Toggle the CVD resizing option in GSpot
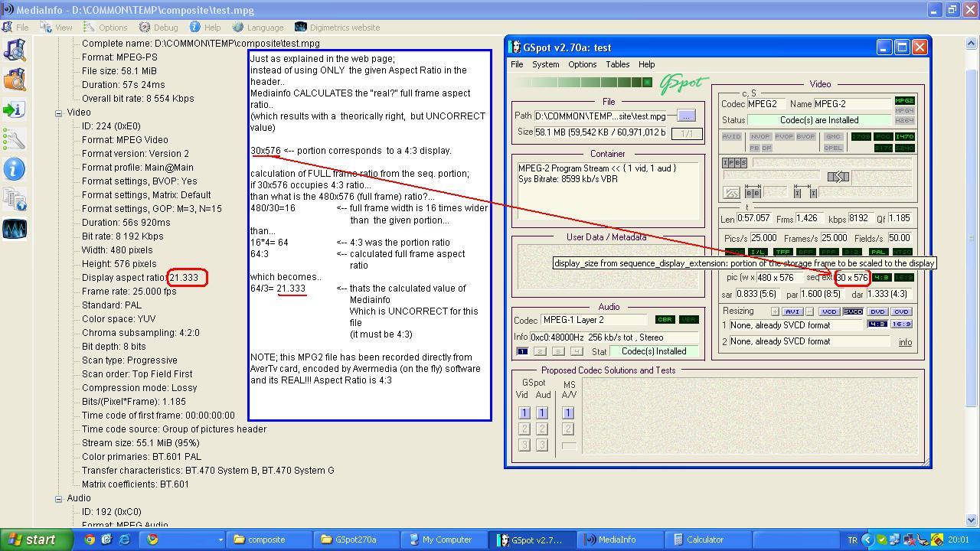The image size is (980, 551). point(901,312)
